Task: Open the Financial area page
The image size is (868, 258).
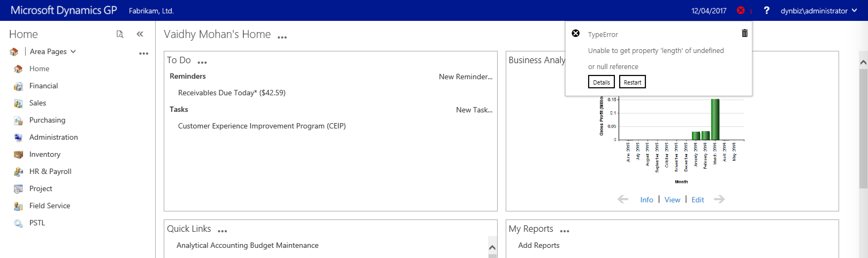Action: coord(43,86)
